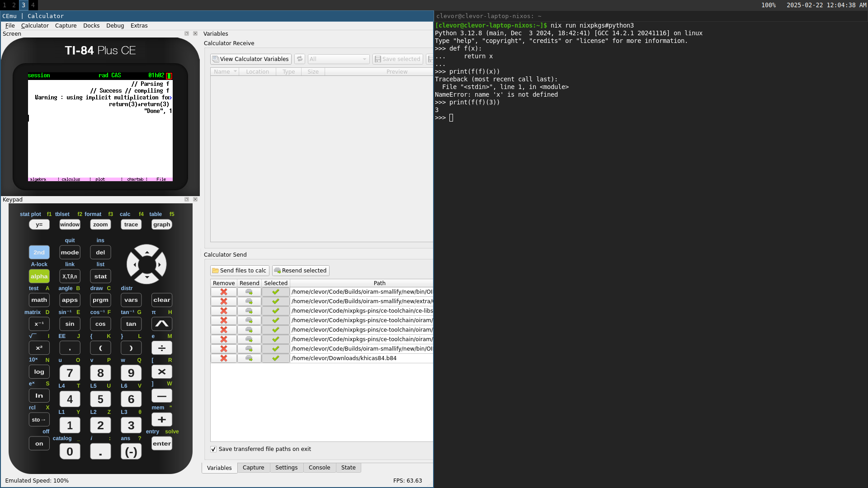Viewport: 868px width, 488px height.
Task: Open the All variable type filter dropdown
Action: pyautogui.click(x=339, y=59)
